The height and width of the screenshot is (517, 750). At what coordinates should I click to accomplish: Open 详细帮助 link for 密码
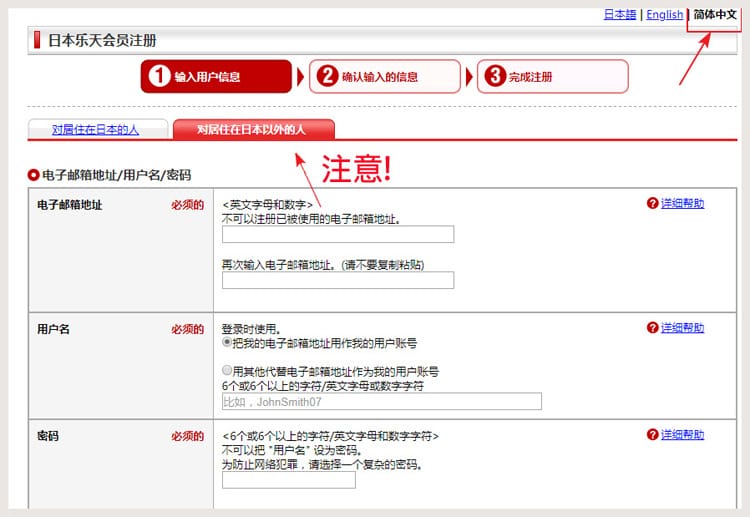(x=682, y=435)
